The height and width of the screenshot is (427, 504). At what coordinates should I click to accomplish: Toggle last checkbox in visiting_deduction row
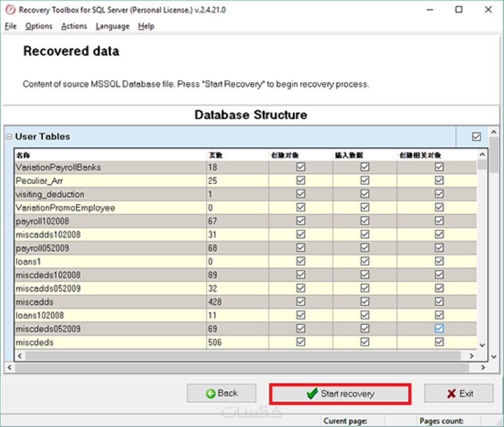tap(439, 194)
